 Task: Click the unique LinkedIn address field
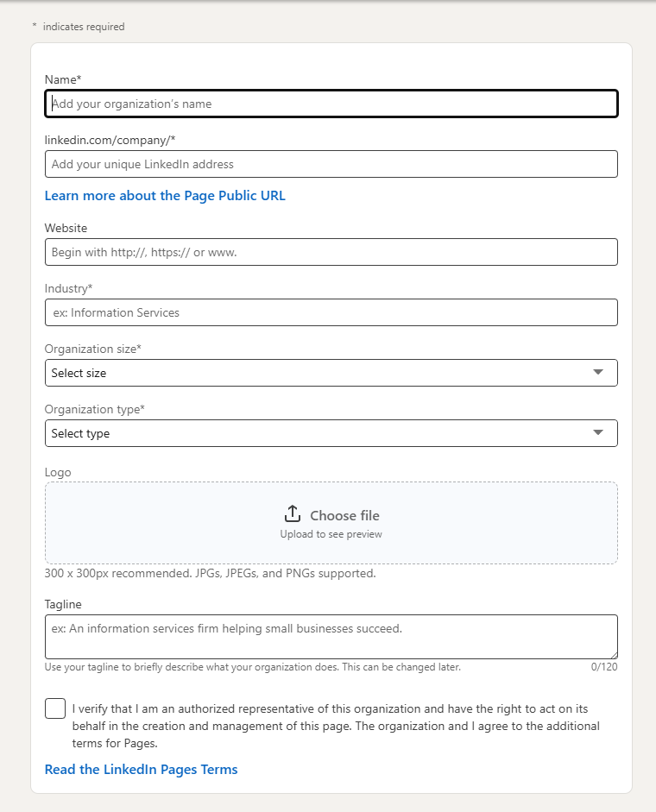(x=331, y=164)
